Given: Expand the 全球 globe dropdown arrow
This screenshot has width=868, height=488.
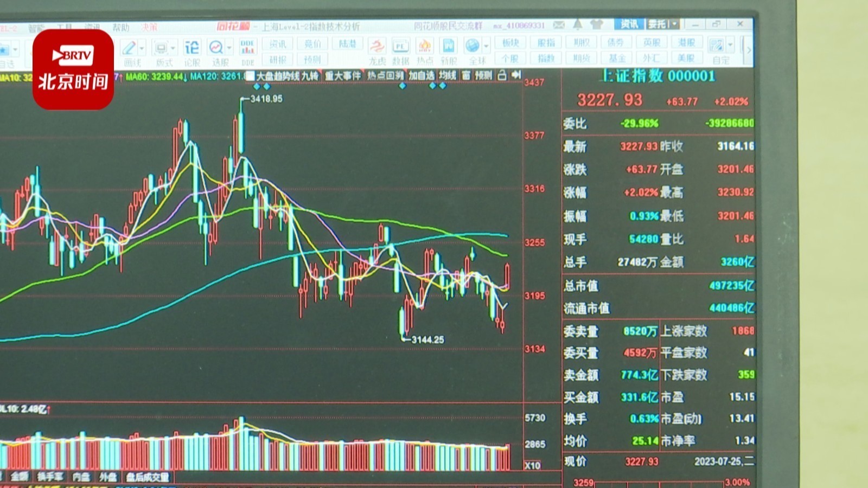Looking at the screenshot, I should pyautogui.click(x=486, y=46).
